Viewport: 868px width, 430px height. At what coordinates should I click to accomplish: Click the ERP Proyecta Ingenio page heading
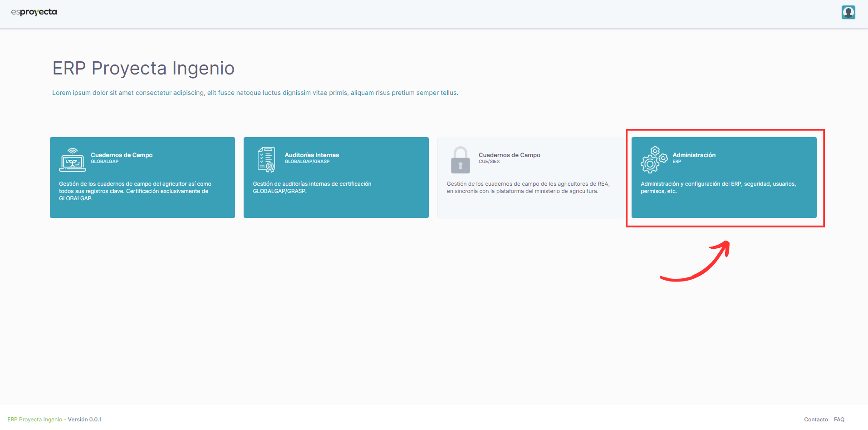click(x=143, y=68)
